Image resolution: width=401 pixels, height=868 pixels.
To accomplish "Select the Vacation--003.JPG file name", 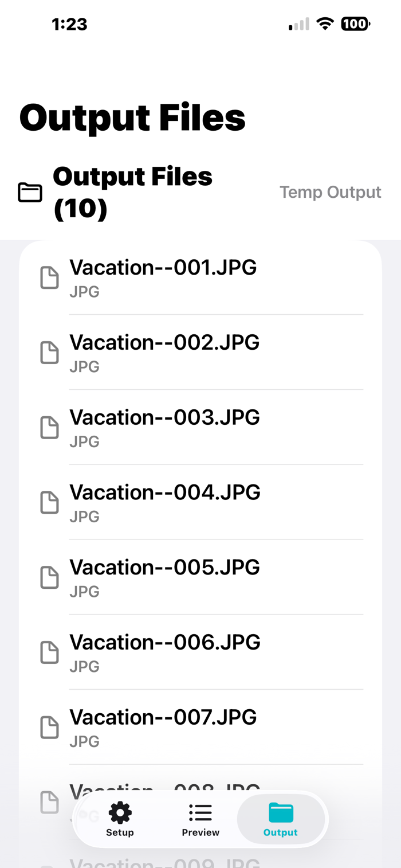I will [164, 417].
